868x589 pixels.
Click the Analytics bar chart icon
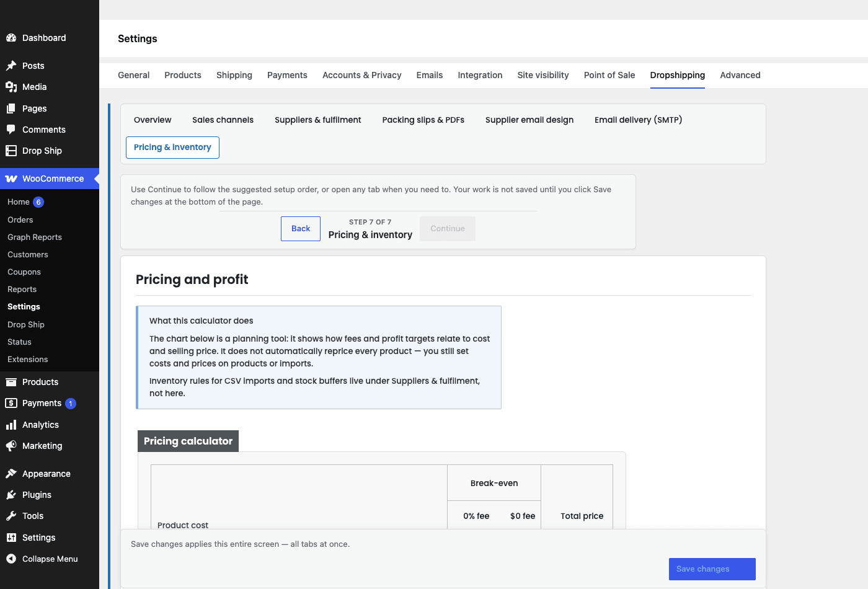point(11,425)
